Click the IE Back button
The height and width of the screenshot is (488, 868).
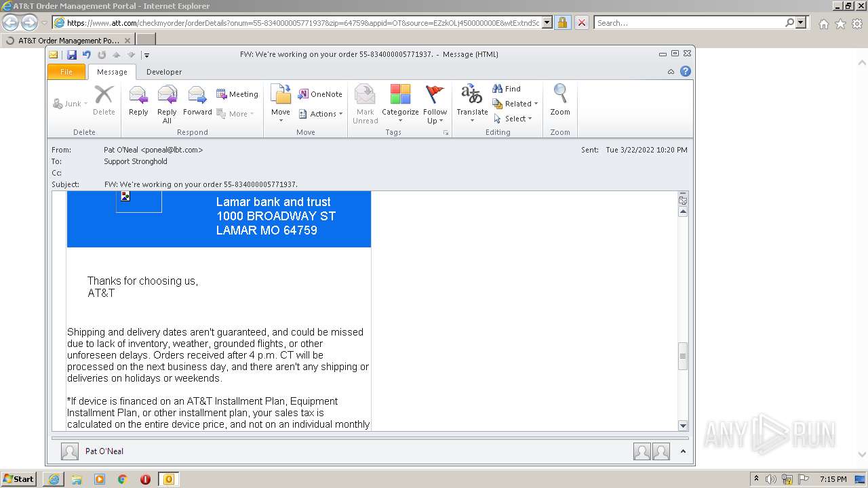pos(10,22)
